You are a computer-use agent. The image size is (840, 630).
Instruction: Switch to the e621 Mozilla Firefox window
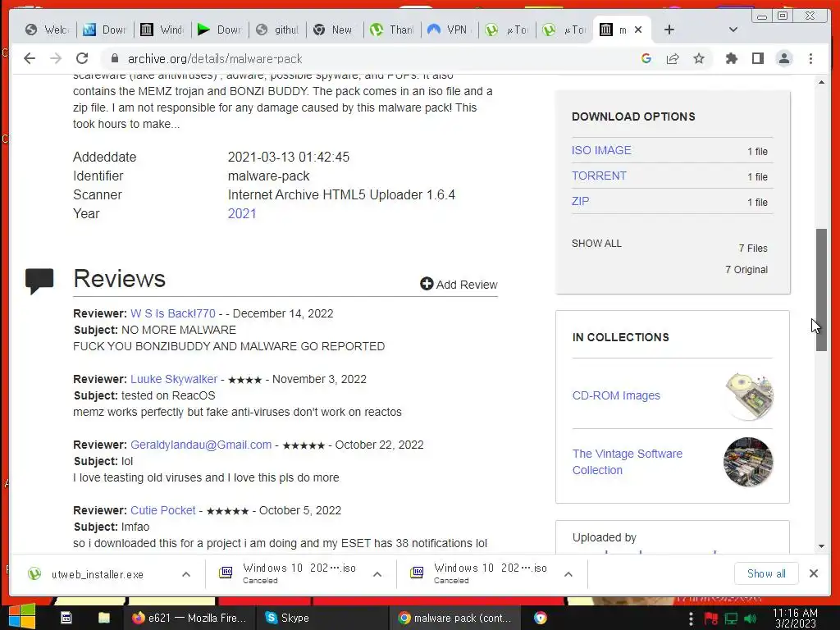189,618
